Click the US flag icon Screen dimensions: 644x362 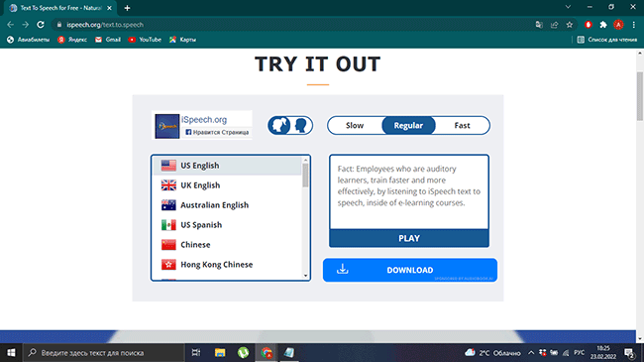(x=168, y=166)
